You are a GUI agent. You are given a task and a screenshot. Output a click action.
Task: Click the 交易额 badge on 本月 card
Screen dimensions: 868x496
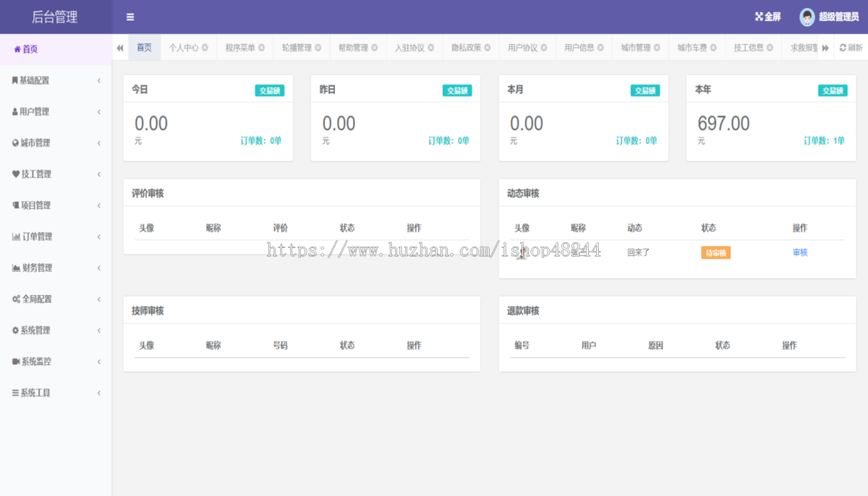(x=645, y=91)
